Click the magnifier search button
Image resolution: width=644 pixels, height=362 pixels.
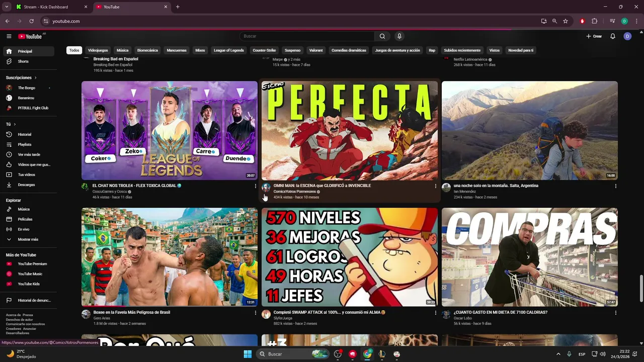click(382, 36)
